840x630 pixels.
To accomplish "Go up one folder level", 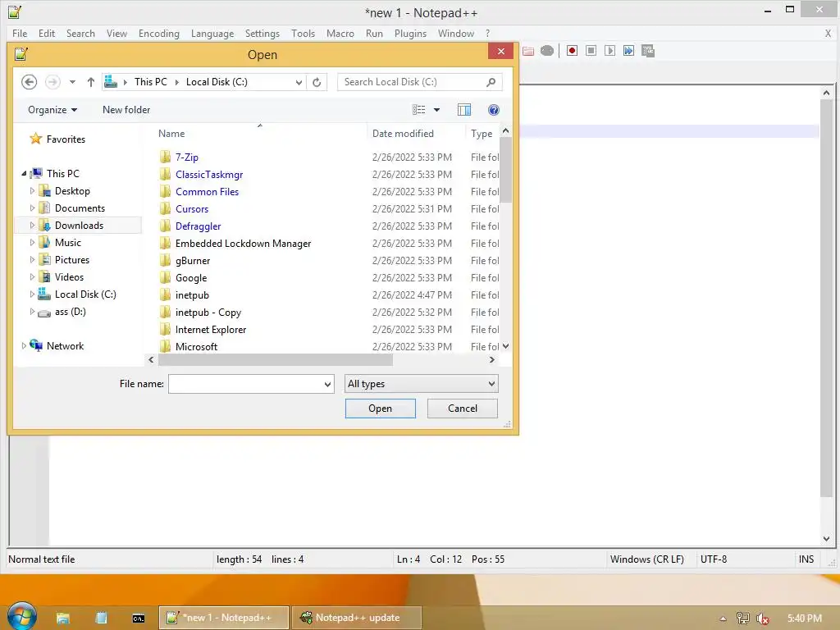I will (x=90, y=82).
